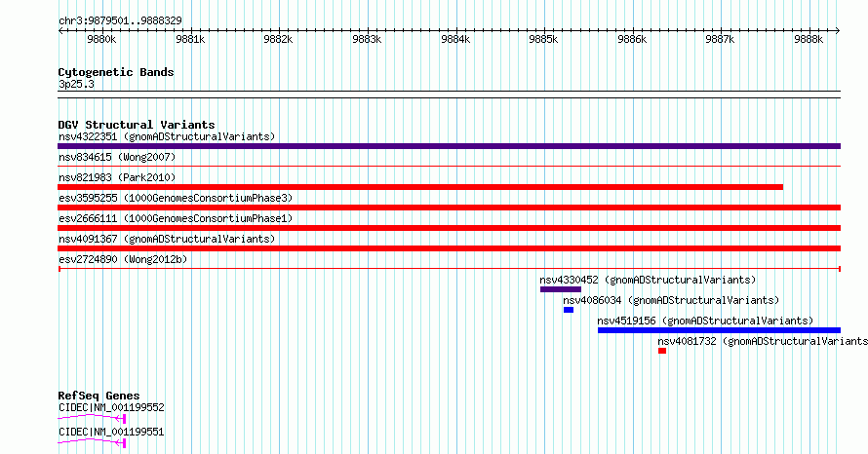The height and width of the screenshot is (454, 868).
Task: Open the nsv821983 (Park2010) label
Action: pos(117,177)
